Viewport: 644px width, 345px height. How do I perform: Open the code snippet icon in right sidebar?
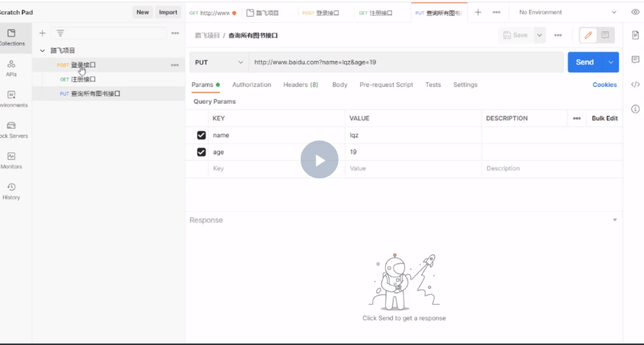(x=636, y=85)
